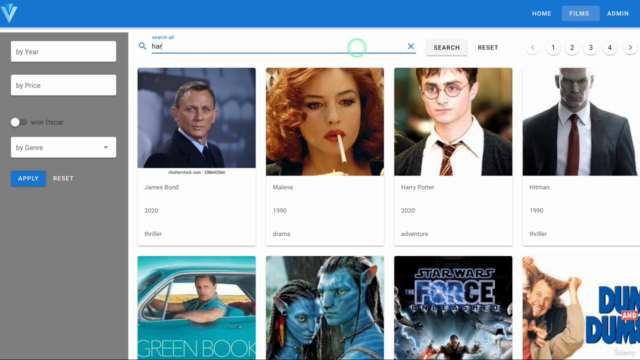Click the Harry Potter title text
This screenshot has width=640, height=360.
[x=417, y=187]
